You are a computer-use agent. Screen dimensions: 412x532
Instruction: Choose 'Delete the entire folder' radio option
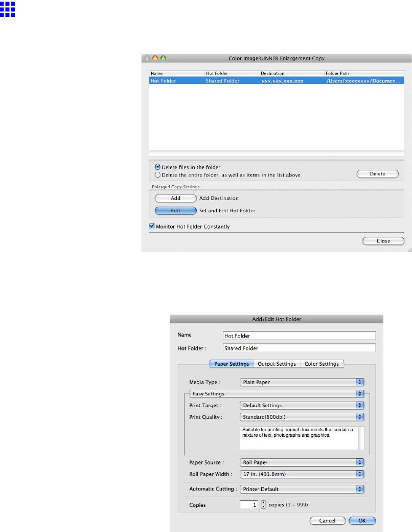pos(157,175)
